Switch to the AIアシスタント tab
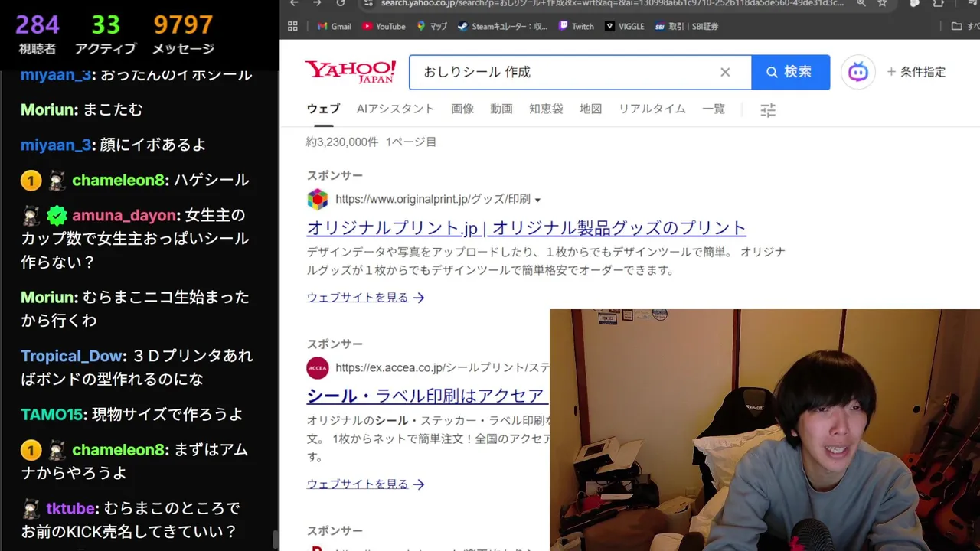 [395, 109]
